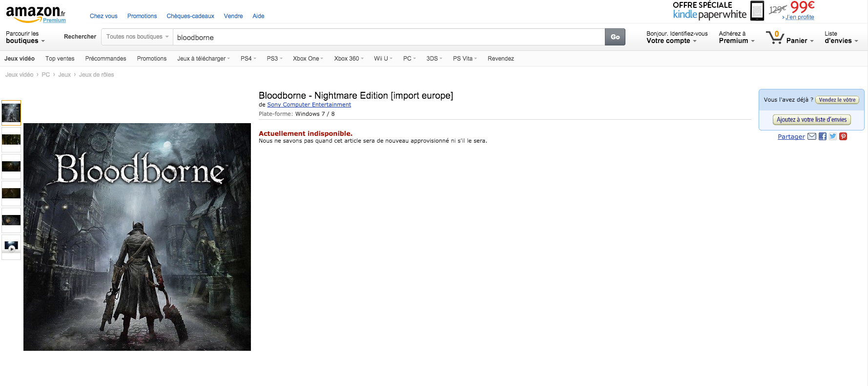Screen dimensions: 868x386
Task: Expand PC category menu
Action: pos(410,59)
